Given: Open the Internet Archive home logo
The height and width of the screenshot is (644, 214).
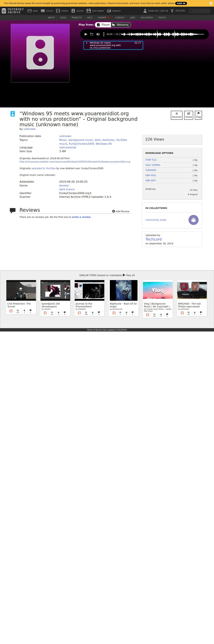Looking at the screenshot, I should (12, 11).
